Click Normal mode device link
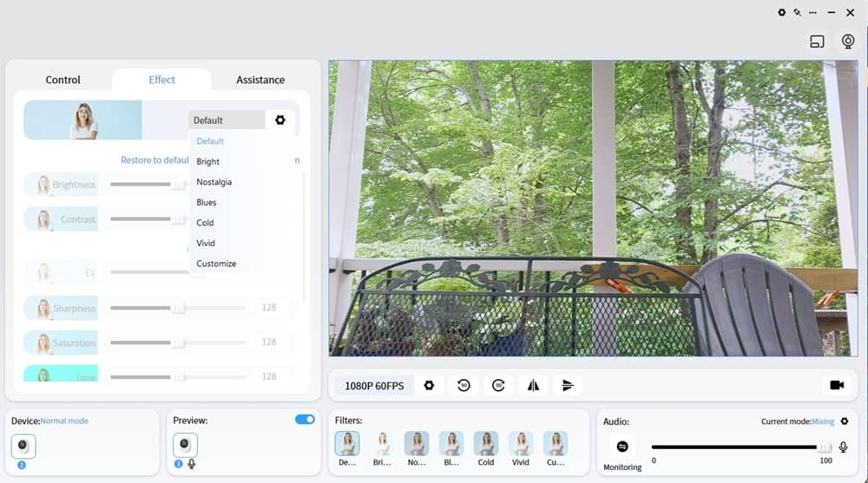 (x=64, y=421)
